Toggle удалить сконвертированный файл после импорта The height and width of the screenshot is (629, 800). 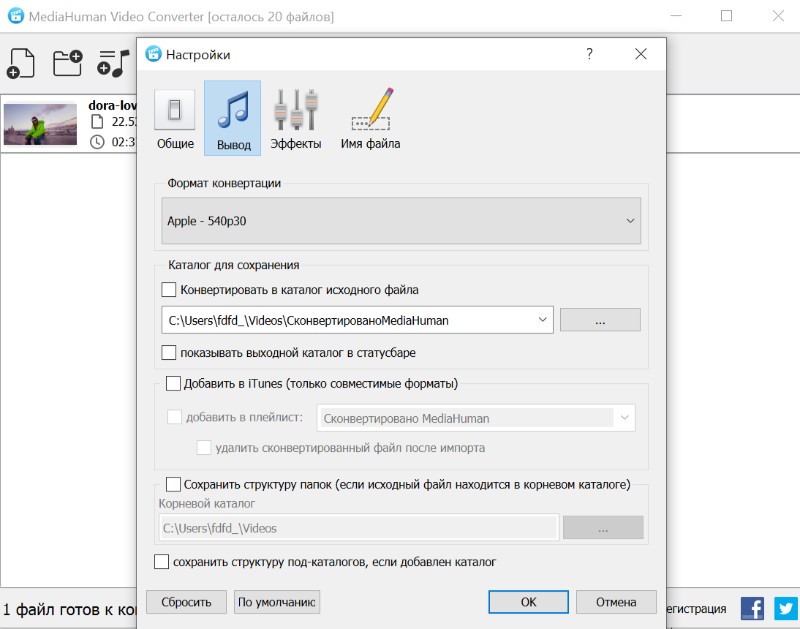coord(204,448)
